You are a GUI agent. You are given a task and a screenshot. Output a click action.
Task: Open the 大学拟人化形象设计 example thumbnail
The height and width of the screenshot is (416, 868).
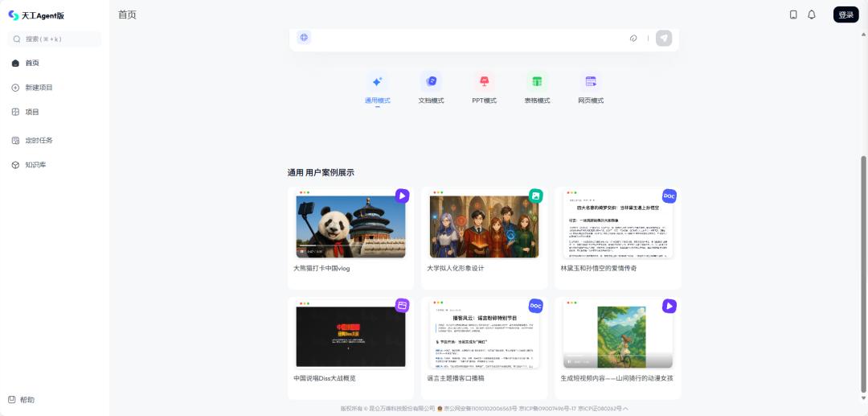click(484, 226)
